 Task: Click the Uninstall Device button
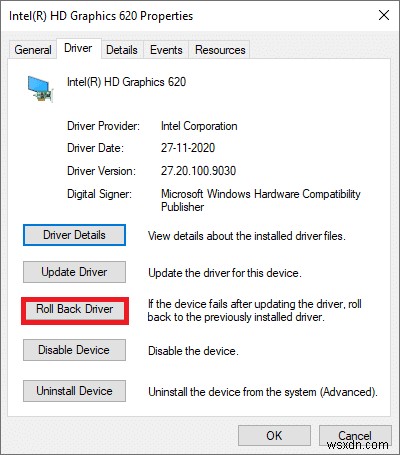coord(74,391)
